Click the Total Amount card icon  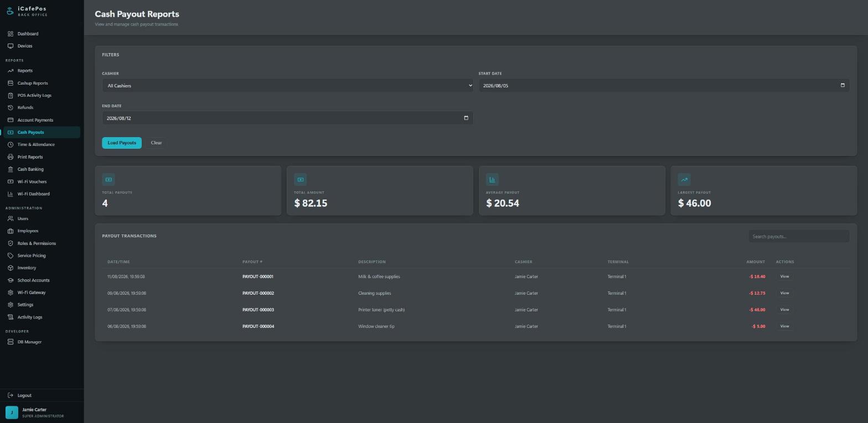point(300,179)
